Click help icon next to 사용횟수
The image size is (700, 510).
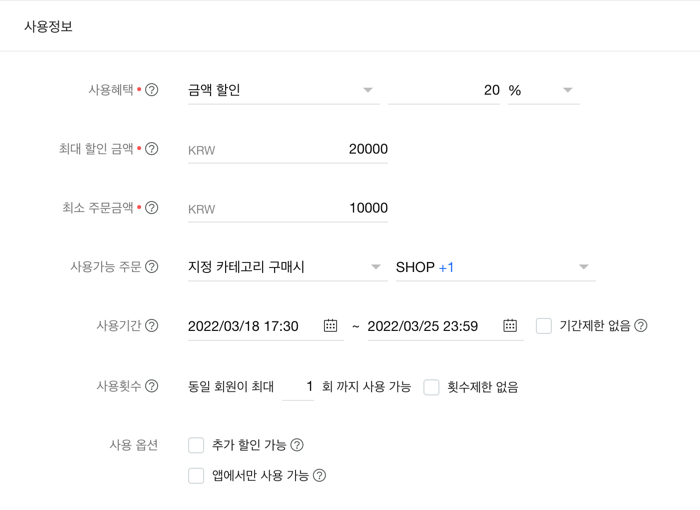coord(152,385)
